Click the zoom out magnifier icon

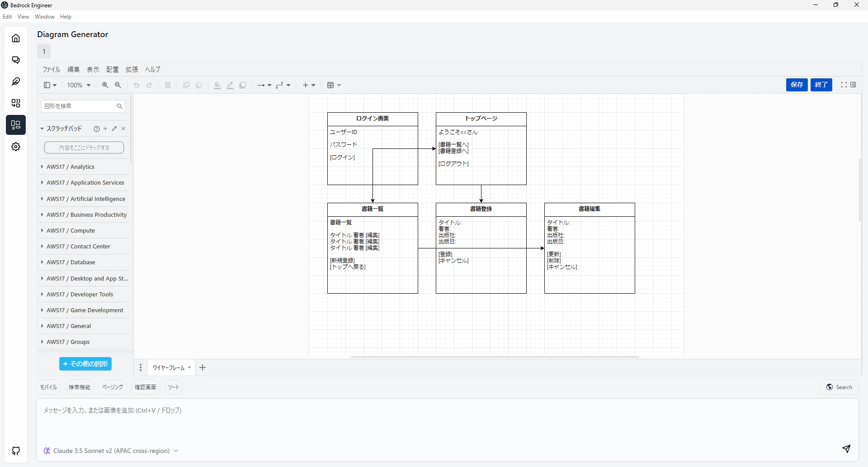pos(118,85)
